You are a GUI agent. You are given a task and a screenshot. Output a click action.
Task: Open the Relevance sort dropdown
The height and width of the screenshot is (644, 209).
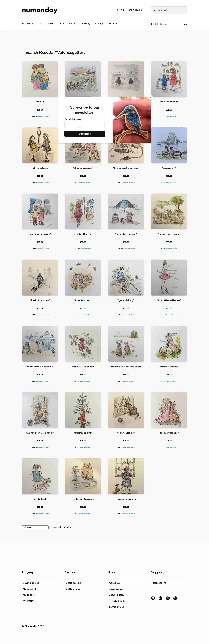[x=35, y=527]
